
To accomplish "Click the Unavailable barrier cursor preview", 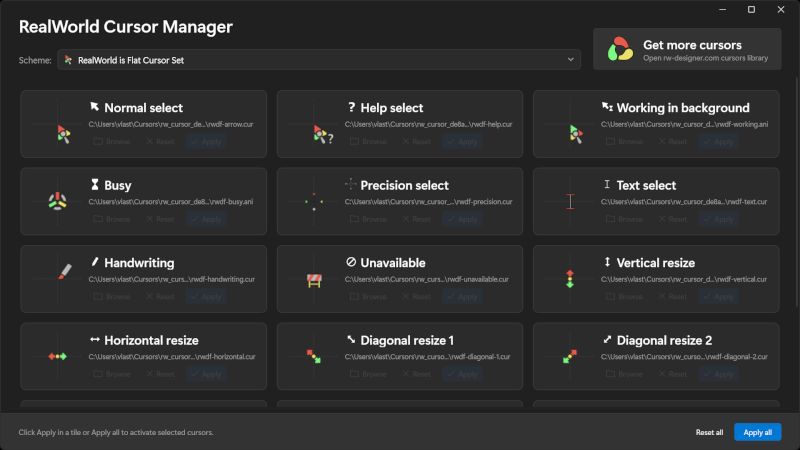I will [x=314, y=280].
